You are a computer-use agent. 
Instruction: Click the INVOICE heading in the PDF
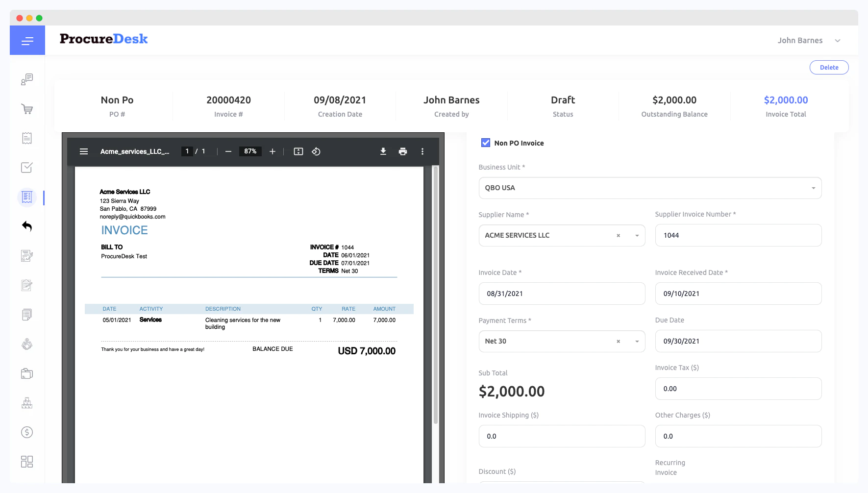click(x=124, y=230)
